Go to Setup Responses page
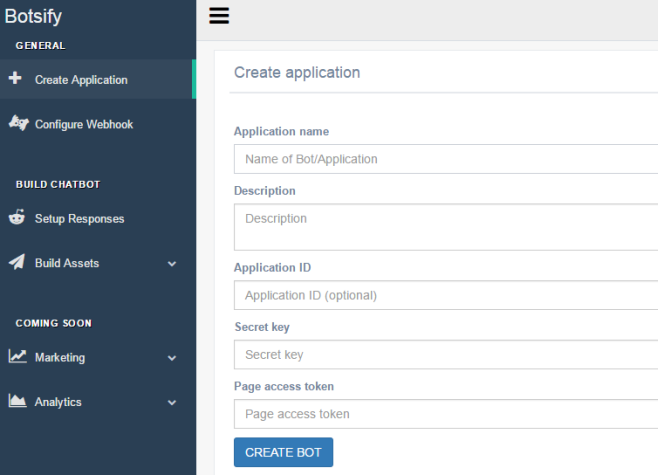The height and width of the screenshot is (475, 658). [79, 219]
